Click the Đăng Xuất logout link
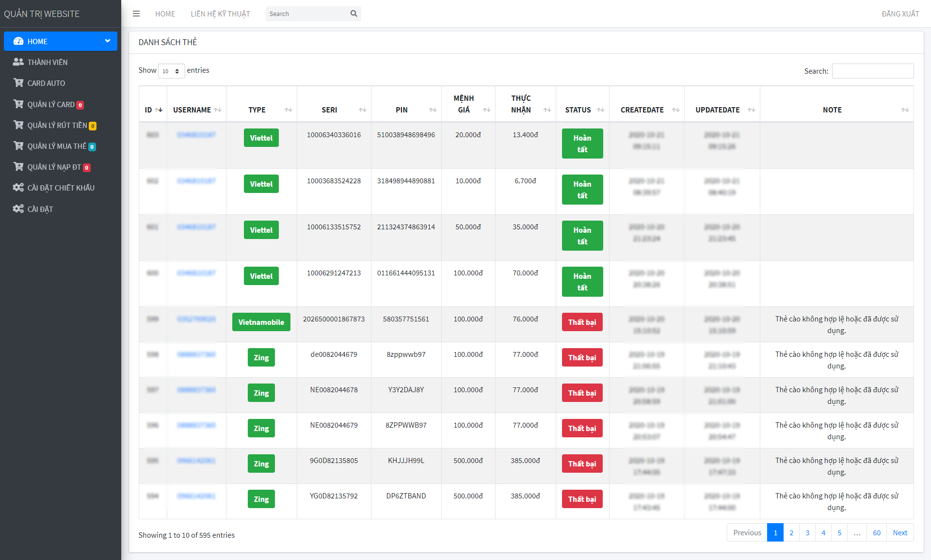Image resolution: width=931 pixels, height=560 pixels. (900, 14)
